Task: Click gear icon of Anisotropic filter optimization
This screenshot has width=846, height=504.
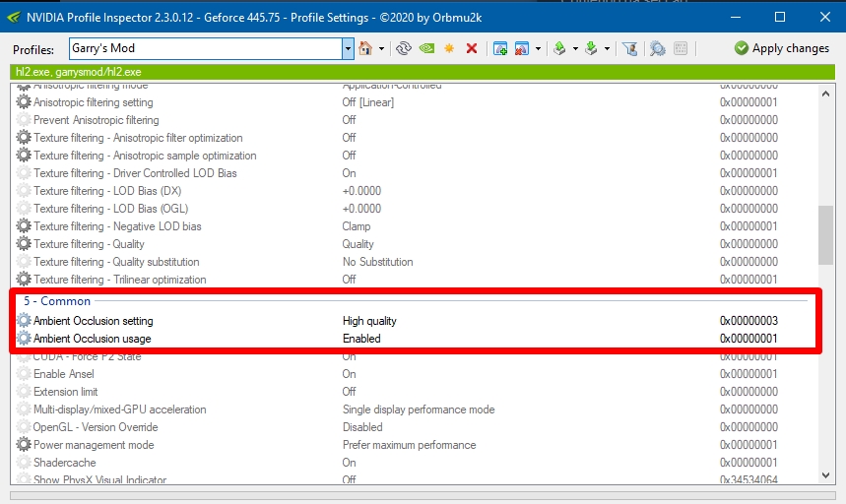Action: click(24, 138)
